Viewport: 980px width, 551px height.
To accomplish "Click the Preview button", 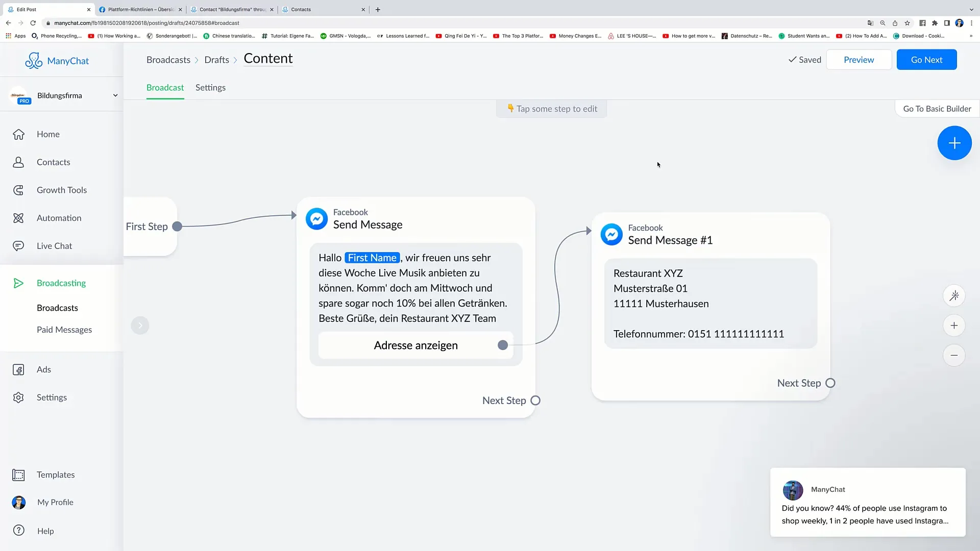I will [859, 59].
